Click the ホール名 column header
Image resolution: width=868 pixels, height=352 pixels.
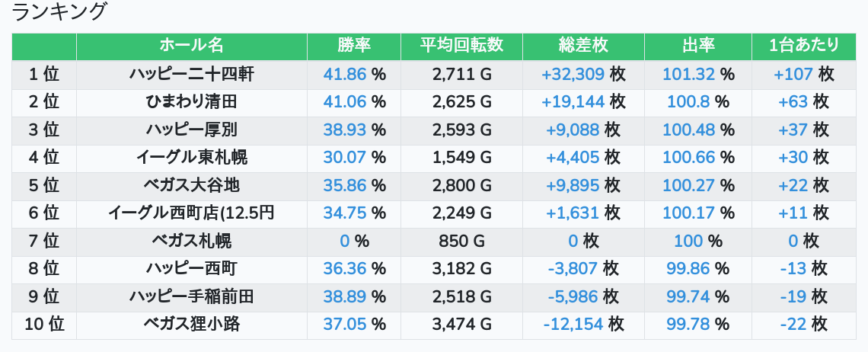click(192, 46)
